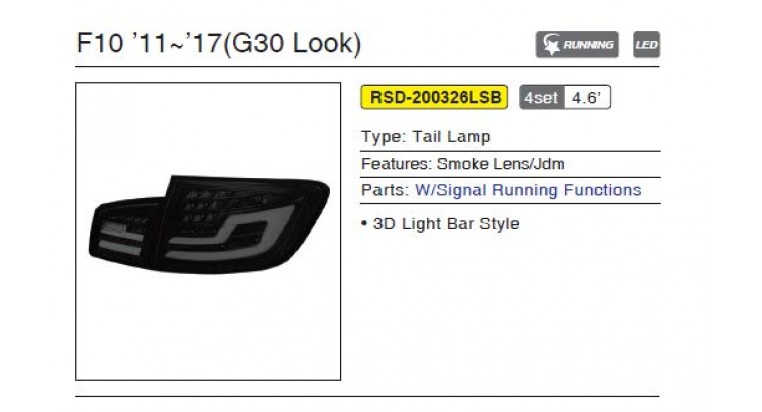Click the 3D Light Bar Style bullet
Viewport: 762px width, 412px height.
click(x=440, y=224)
